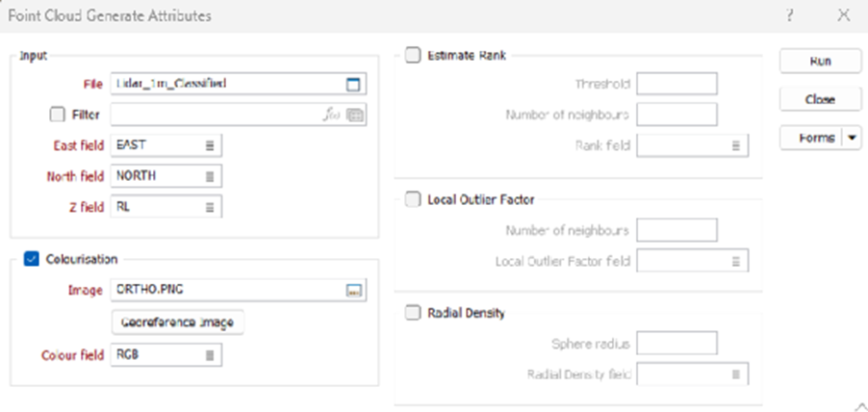Browse for ORTHO.PNG image with ellipsis icon

pos(354,289)
